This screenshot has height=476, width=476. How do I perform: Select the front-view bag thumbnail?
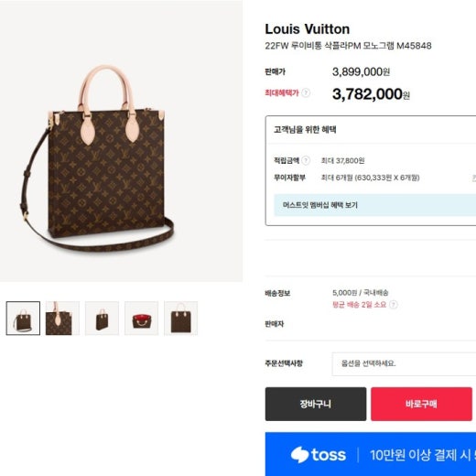coord(180,319)
